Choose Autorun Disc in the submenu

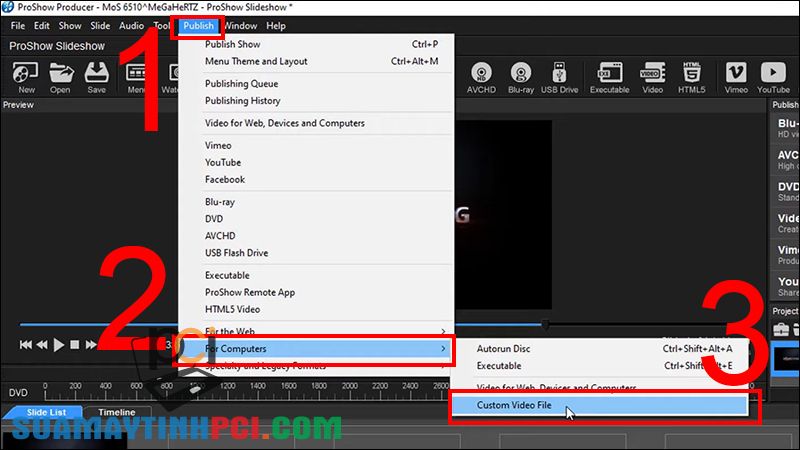pos(600,348)
